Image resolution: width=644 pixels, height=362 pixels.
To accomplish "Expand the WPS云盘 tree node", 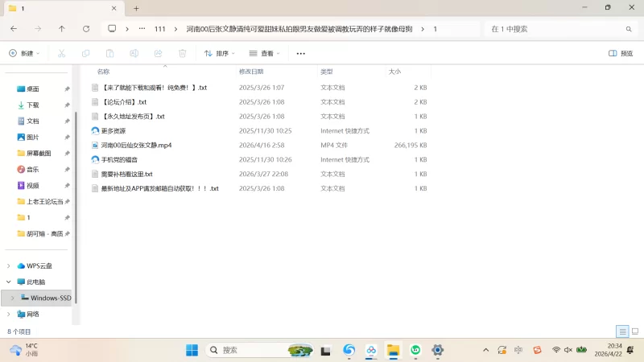I will click(x=9, y=266).
